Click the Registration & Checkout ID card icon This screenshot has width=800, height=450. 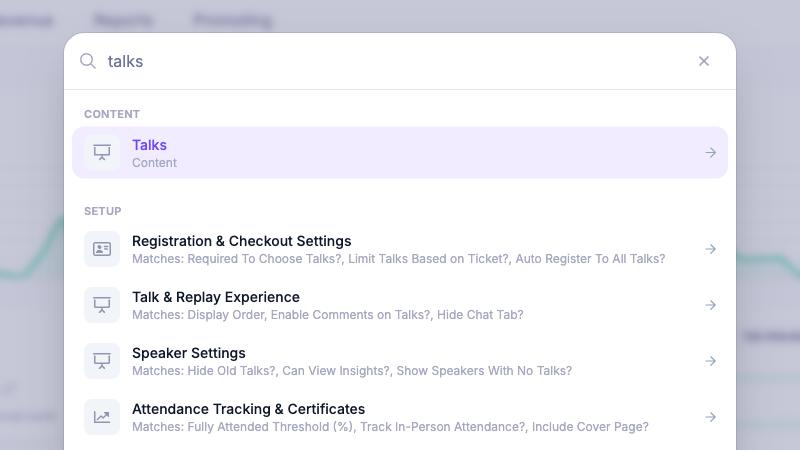point(102,249)
